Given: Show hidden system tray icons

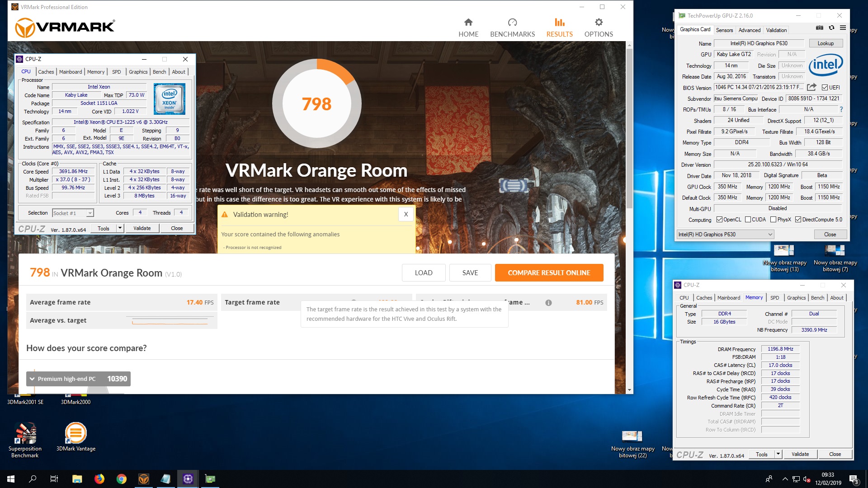Looking at the screenshot, I should click(x=785, y=479).
